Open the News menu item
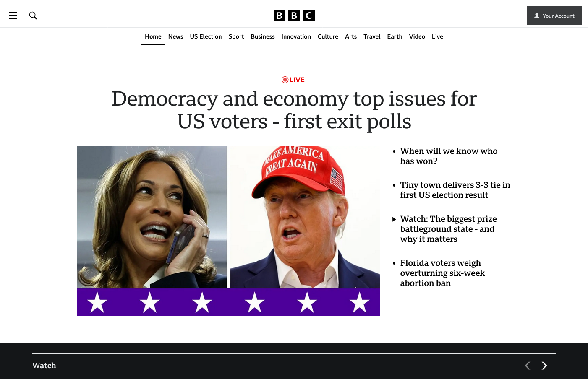 tap(175, 36)
